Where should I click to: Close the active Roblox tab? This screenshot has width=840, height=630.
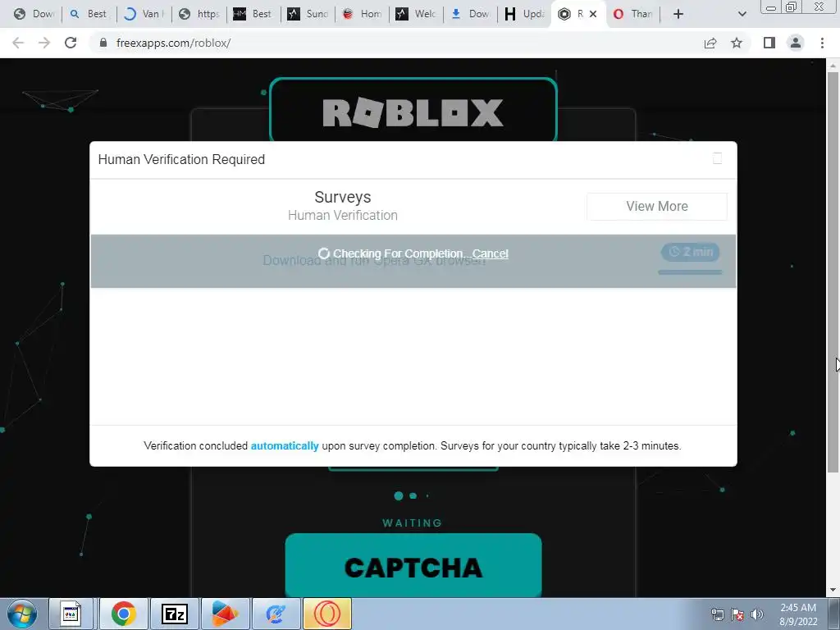pos(593,14)
